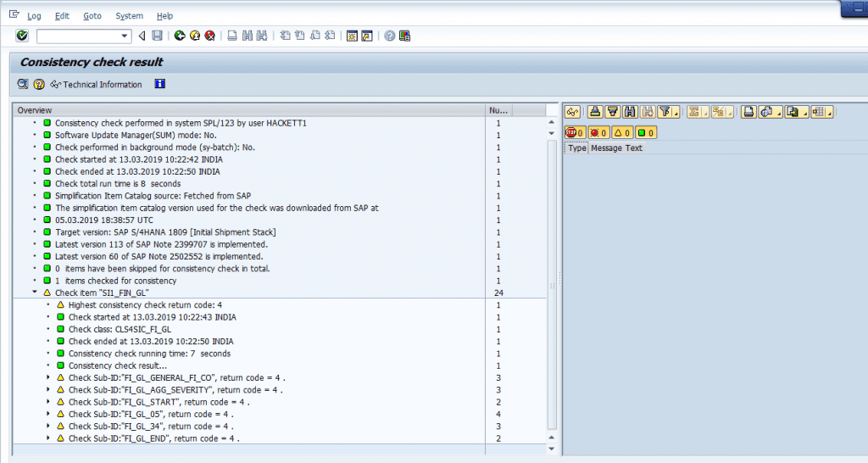Open the Goto menu

pos(92,16)
